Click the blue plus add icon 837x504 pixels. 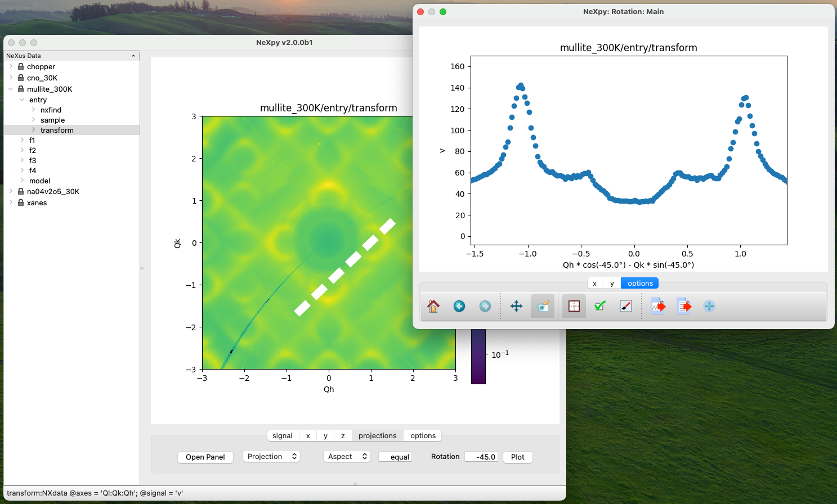pyautogui.click(x=709, y=306)
